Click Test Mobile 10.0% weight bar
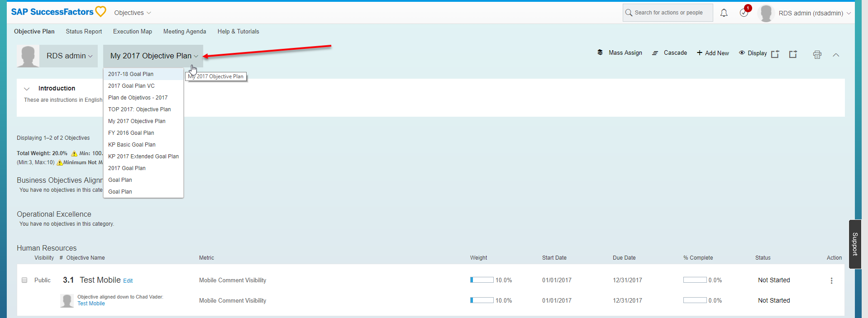This screenshot has height=318, width=868. 482,280
